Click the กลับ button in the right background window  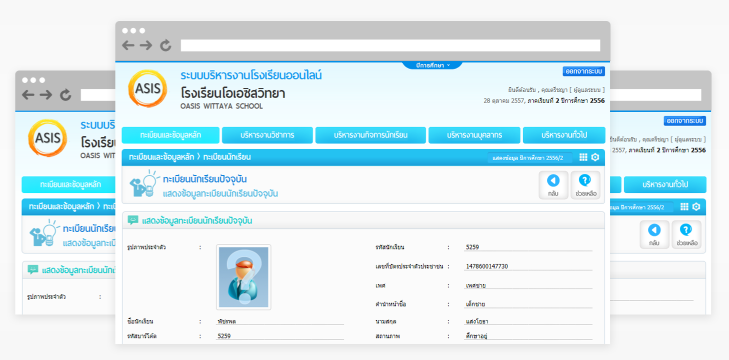pyautogui.click(x=654, y=235)
